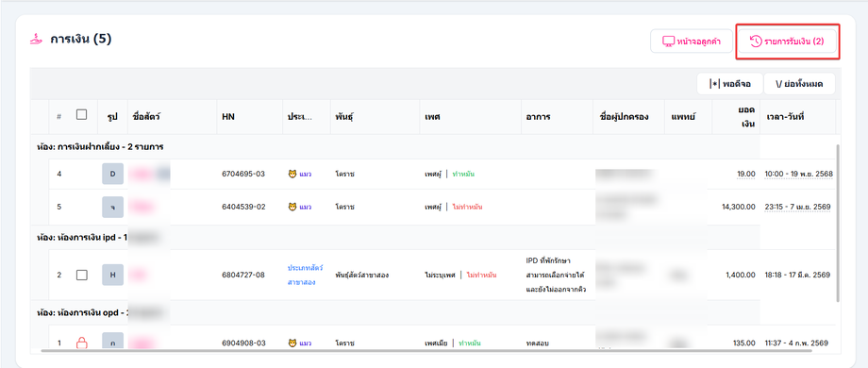Select HN cell 6904908-03
Image resolution: width=868 pixels, height=368 pixels.
coord(243,343)
